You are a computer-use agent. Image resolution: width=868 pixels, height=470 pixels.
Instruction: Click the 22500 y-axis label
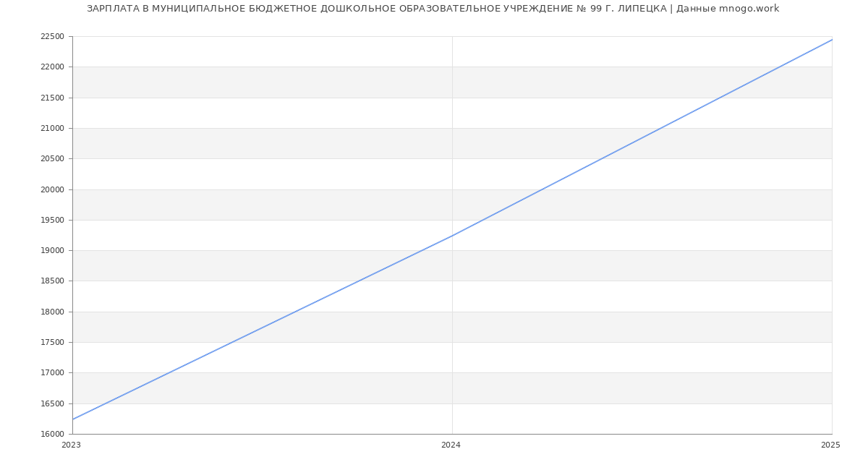click(x=53, y=37)
